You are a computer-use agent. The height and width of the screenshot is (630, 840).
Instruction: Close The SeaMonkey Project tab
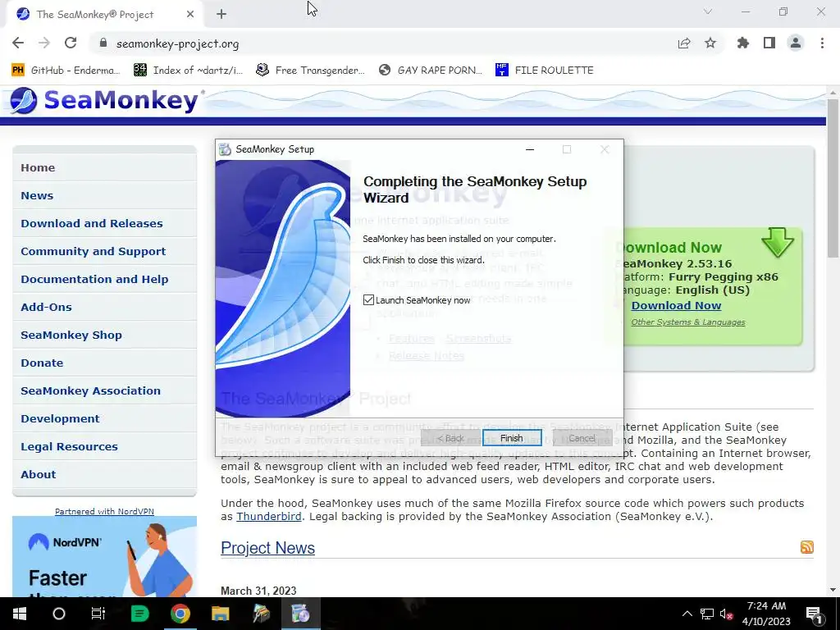coord(190,15)
